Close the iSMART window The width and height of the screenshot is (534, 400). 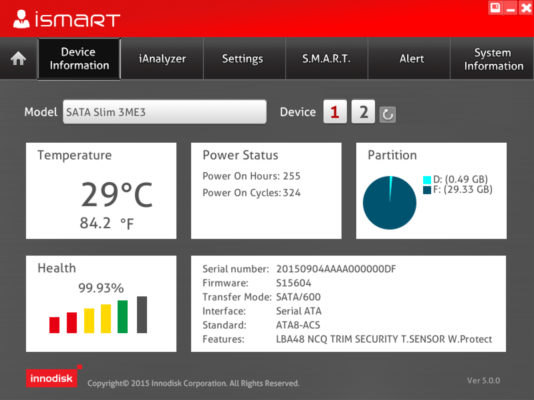click(526, 7)
